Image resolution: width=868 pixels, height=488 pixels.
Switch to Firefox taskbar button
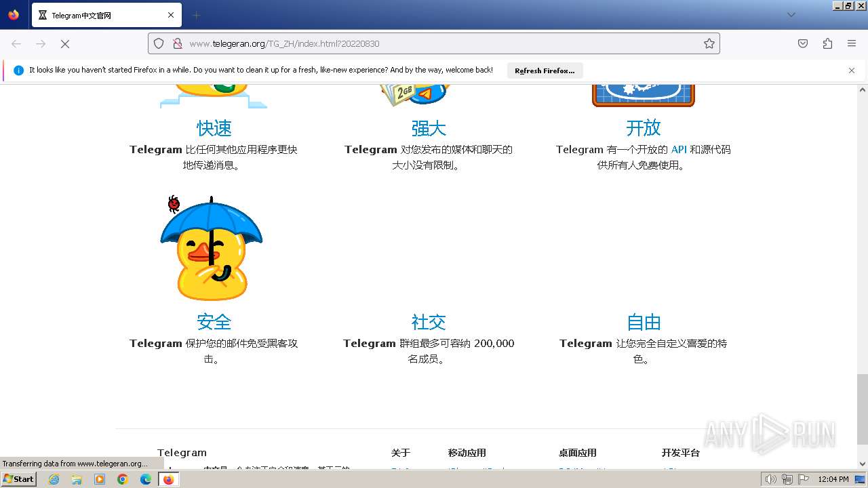(168, 479)
